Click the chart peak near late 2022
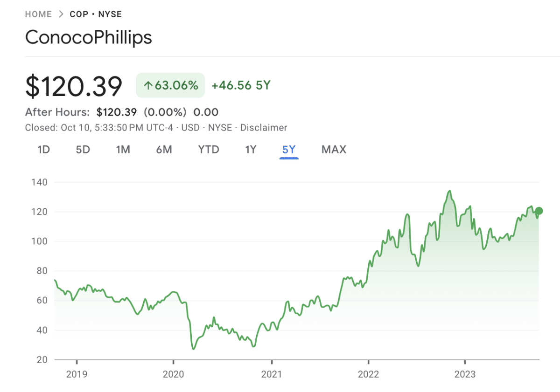 (x=450, y=191)
